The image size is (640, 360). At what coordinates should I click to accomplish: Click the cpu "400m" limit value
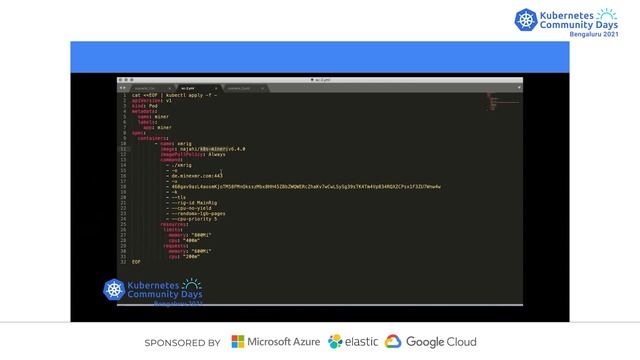coord(191,240)
